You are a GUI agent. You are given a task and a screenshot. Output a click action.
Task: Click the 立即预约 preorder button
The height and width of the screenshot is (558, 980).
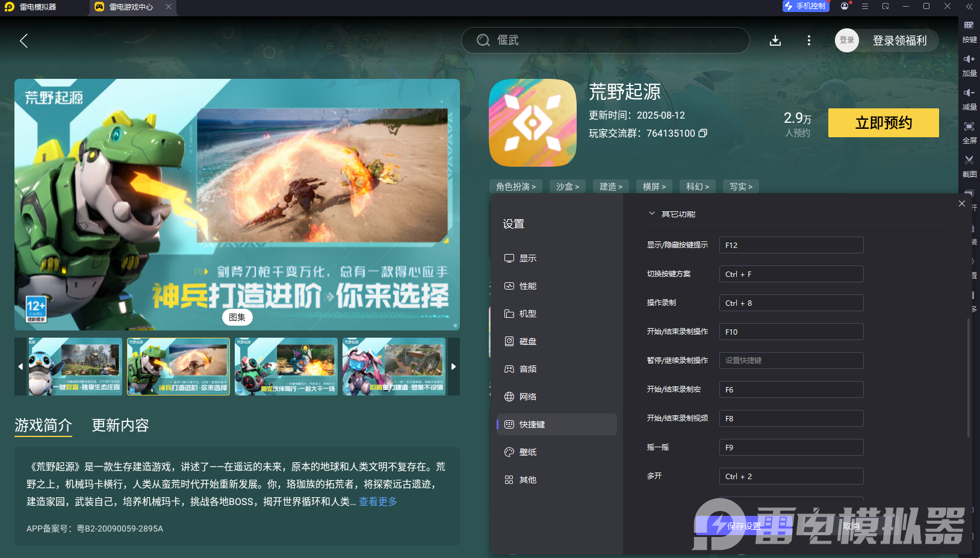[883, 122]
